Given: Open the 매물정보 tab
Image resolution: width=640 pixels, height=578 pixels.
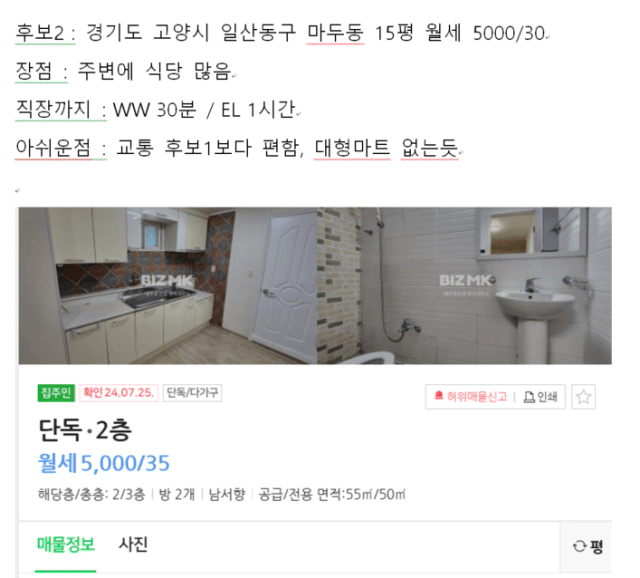Looking at the screenshot, I should point(66,545).
